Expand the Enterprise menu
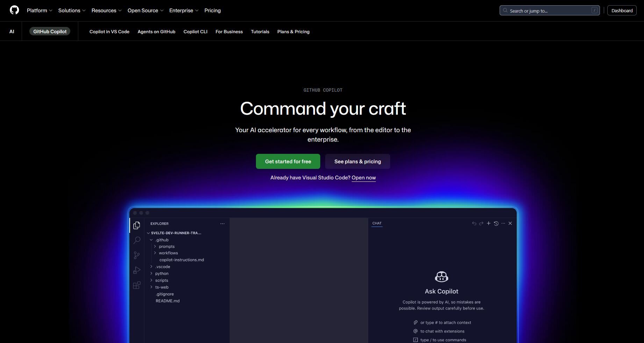This screenshot has height=343, width=644. pos(184,10)
